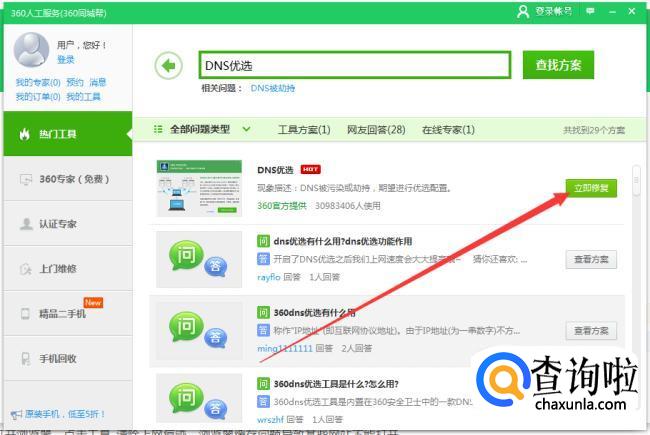Viewport: 650px width, 435px height.
Task: Select 上门维修 in the sidebar
Action: [x=68, y=269]
